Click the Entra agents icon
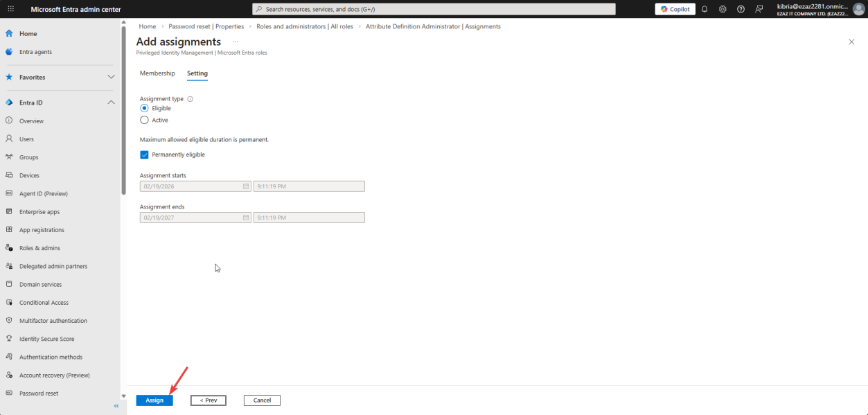Viewport: 868px width, 415px height. pos(9,52)
